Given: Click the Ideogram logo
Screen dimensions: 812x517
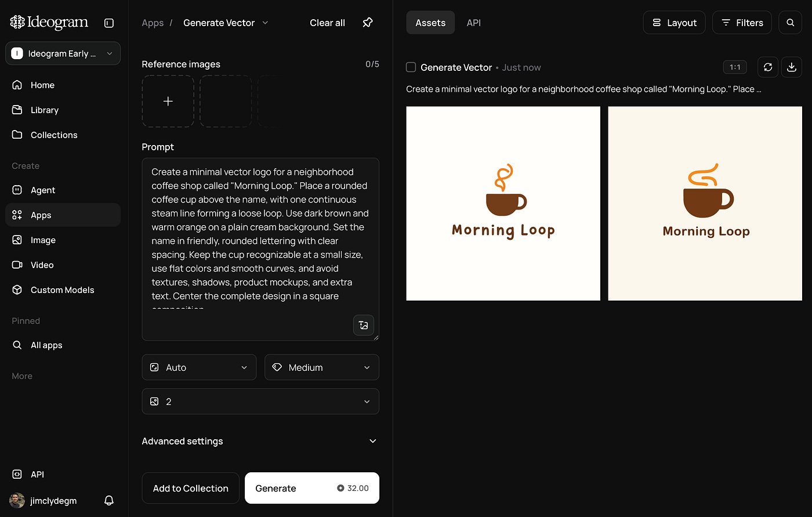Looking at the screenshot, I should 49,23.
